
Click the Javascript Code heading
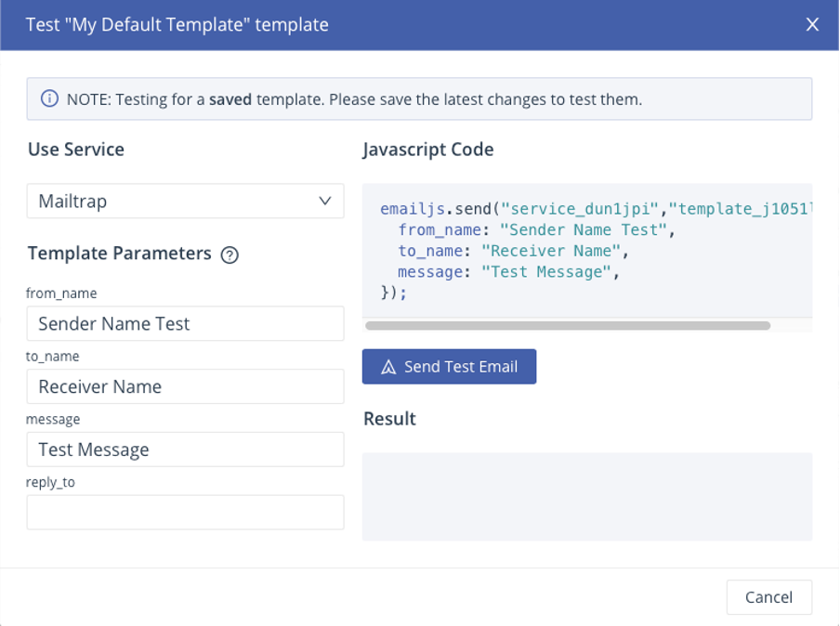pos(428,150)
